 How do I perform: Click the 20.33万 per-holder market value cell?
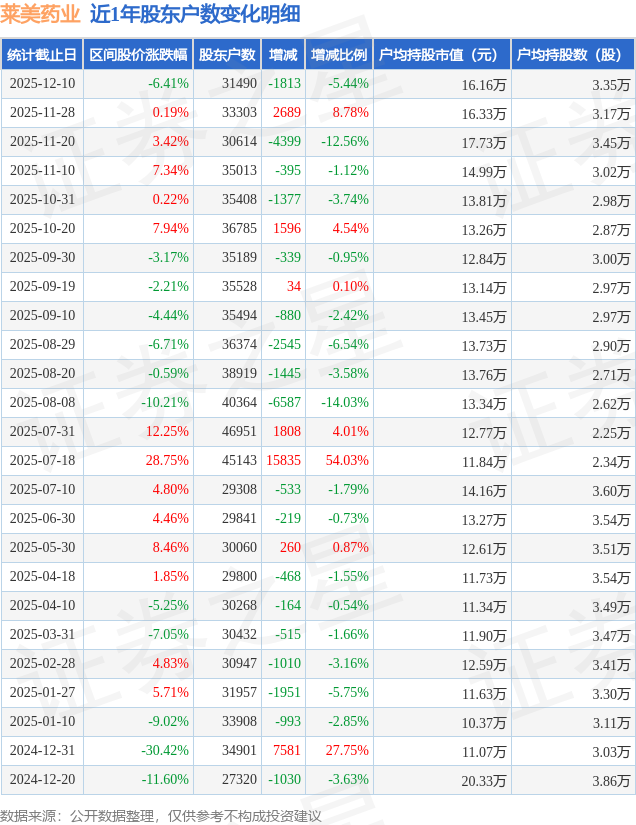coord(484,780)
